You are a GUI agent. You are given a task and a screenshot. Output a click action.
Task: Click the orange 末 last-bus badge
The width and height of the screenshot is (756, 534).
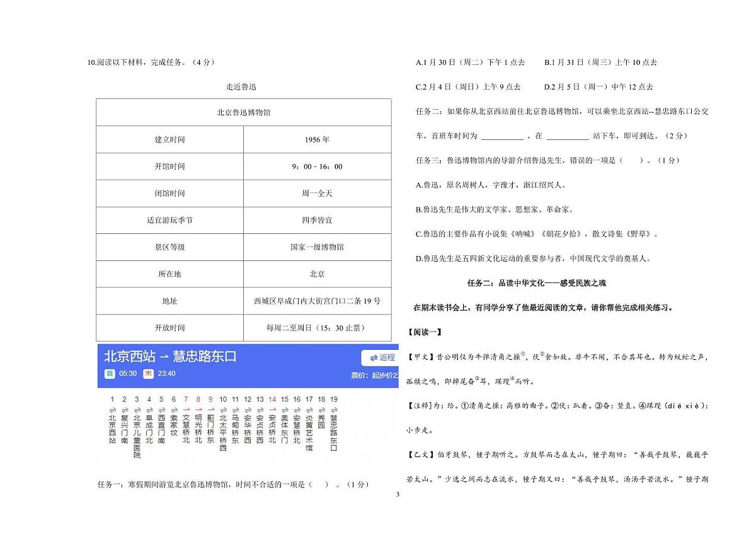(148, 373)
